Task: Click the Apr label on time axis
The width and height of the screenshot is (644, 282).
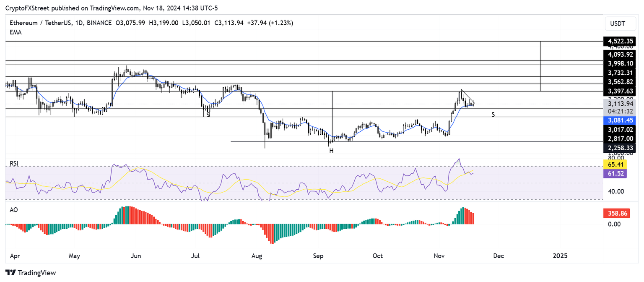Action: tap(15, 256)
